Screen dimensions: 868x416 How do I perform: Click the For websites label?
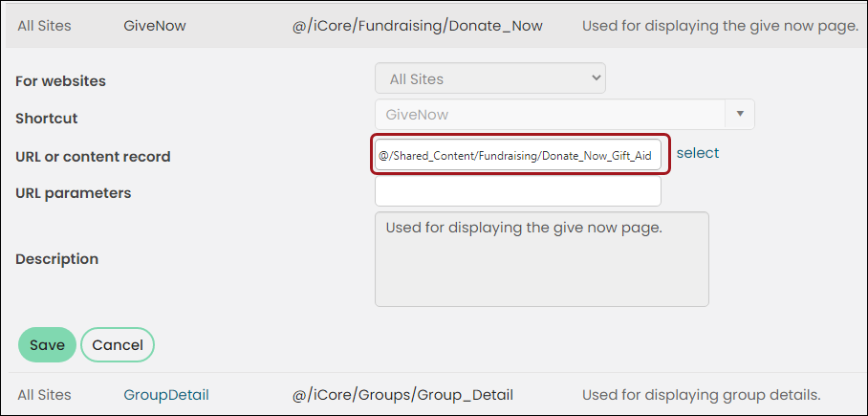coord(60,81)
